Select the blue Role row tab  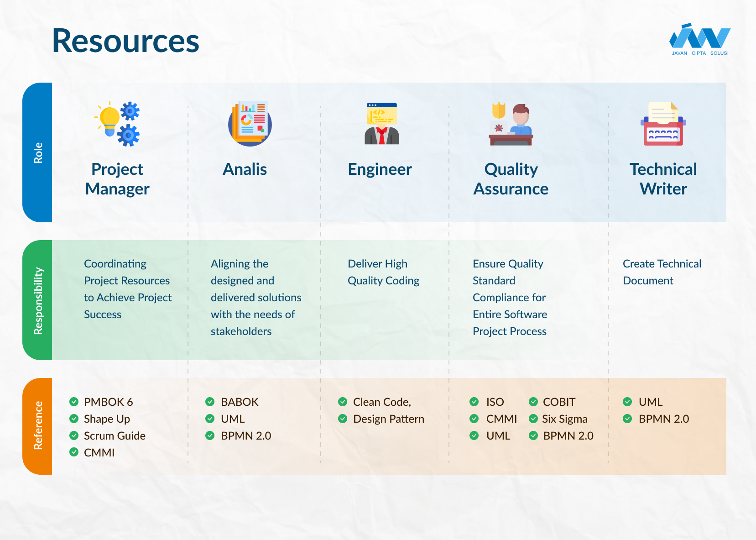38,152
